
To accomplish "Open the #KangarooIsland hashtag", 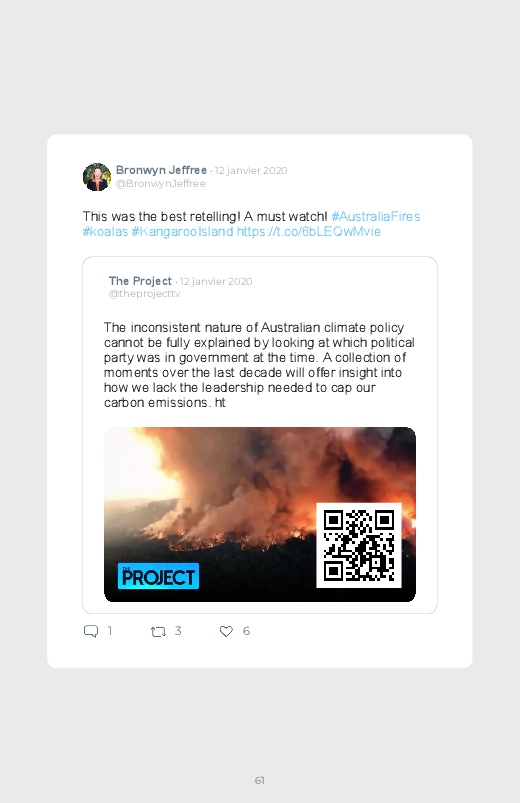I will [182, 231].
